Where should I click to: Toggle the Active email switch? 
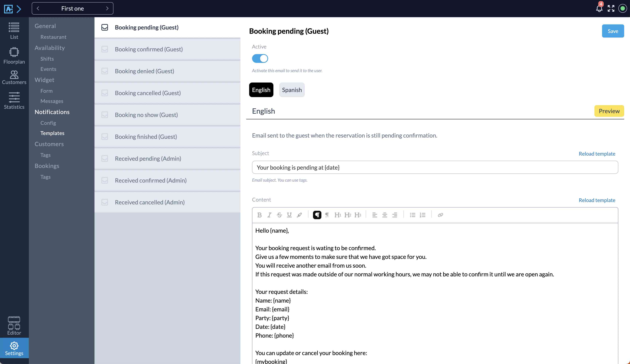point(260,58)
